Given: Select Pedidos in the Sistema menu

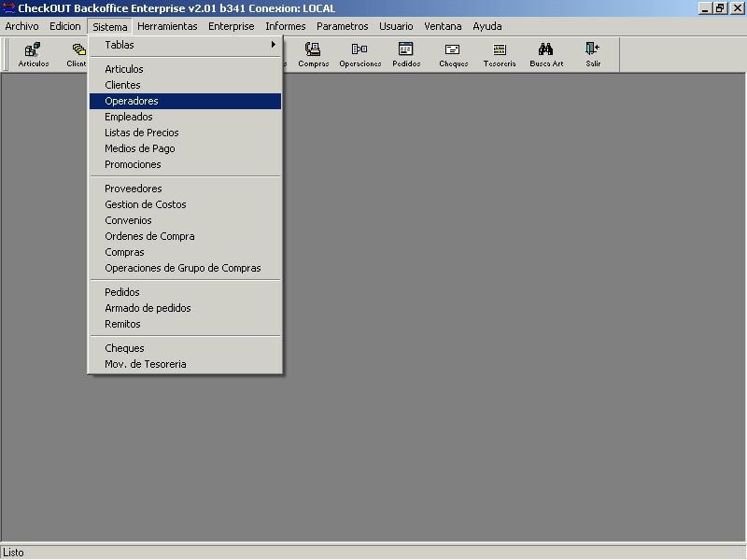Looking at the screenshot, I should click(185, 292).
